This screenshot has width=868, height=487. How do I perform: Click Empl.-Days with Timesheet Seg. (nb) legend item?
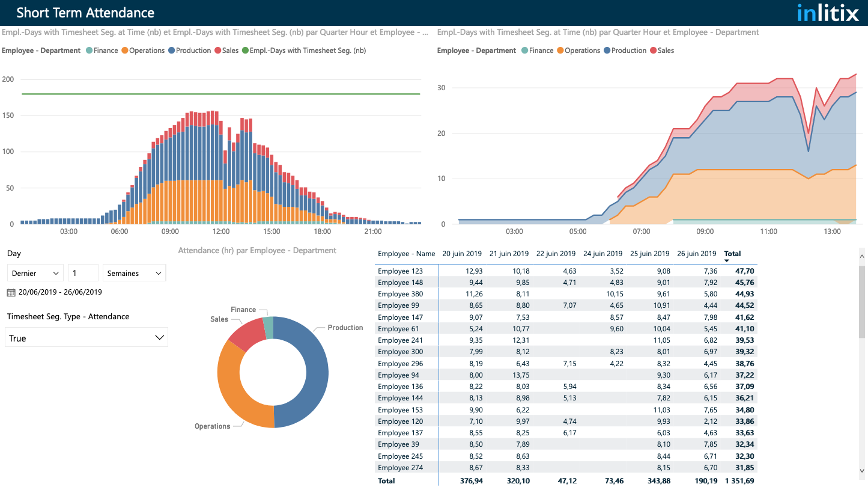point(304,51)
